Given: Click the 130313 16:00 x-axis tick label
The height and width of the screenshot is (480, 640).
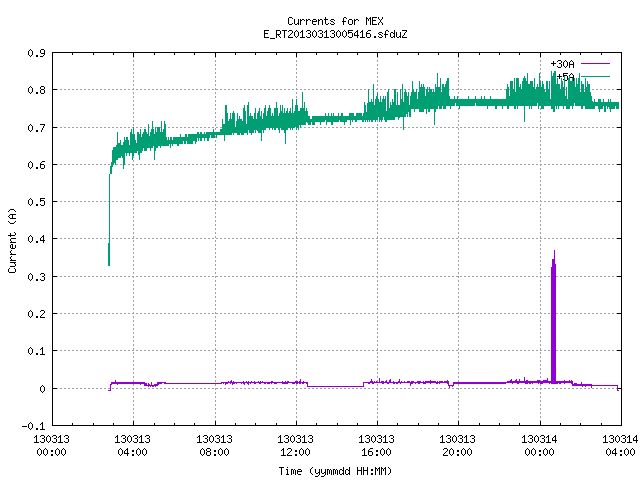Looking at the screenshot, I should 376,446.
